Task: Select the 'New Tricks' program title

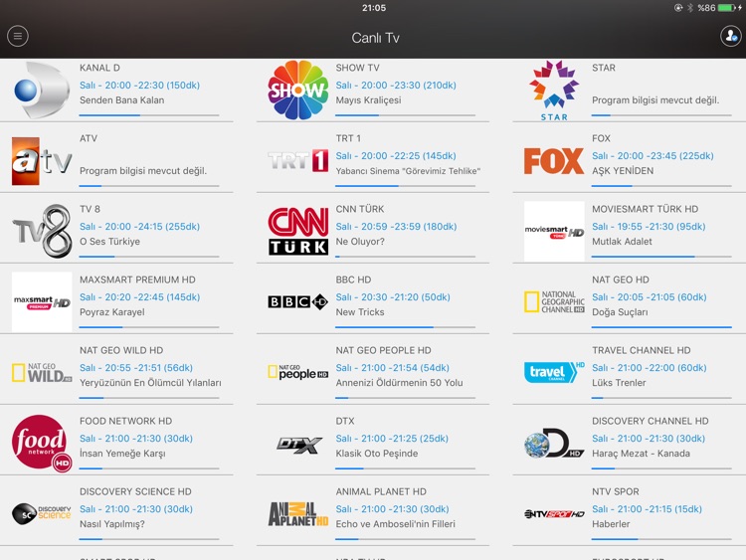Action: (360, 312)
